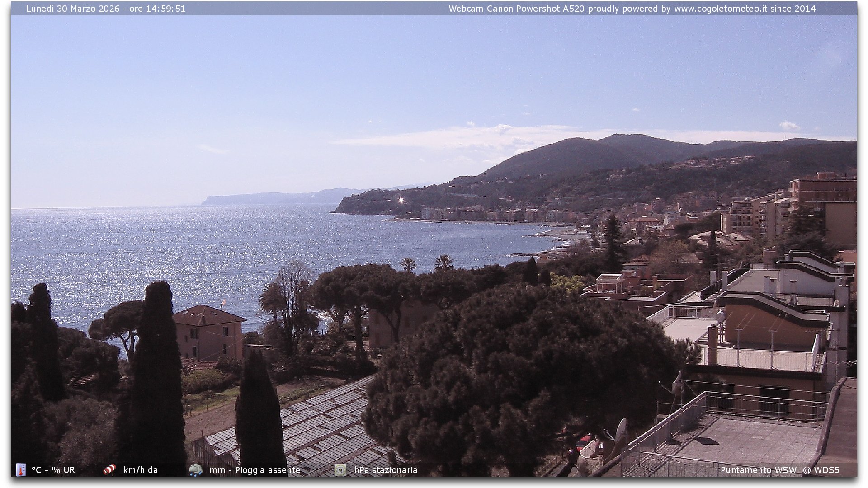
Task: Click the °C - % UR reading
Action: click(53, 470)
